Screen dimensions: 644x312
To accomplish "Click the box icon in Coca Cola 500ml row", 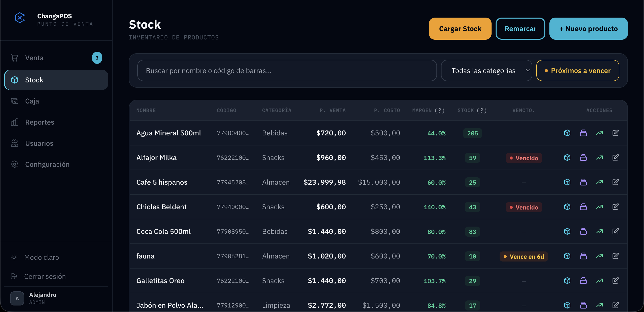I will (x=567, y=231).
